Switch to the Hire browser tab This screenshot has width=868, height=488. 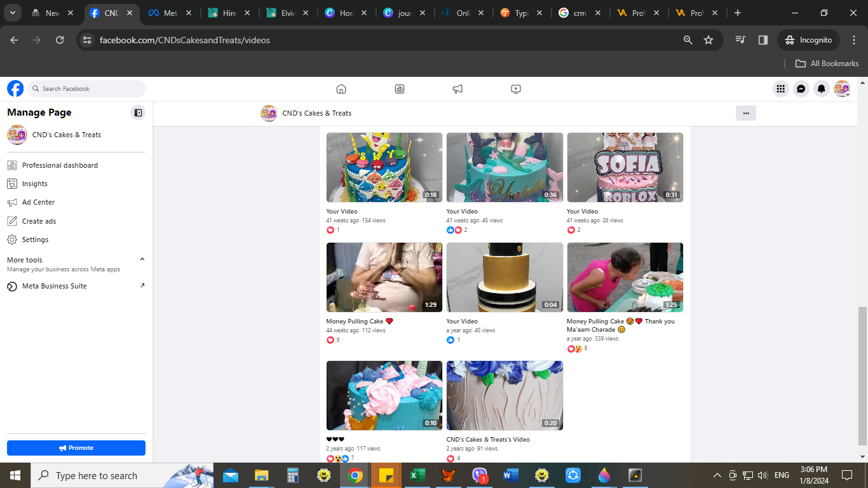229,13
